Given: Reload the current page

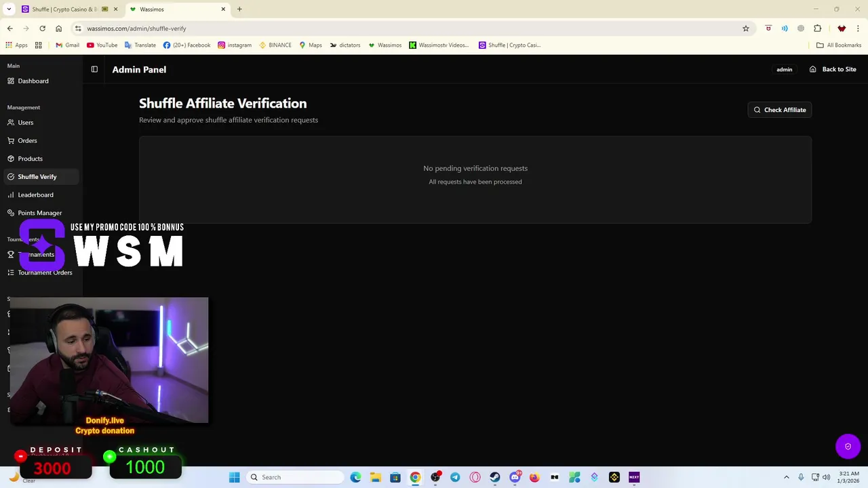Looking at the screenshot, I should 42,28.
